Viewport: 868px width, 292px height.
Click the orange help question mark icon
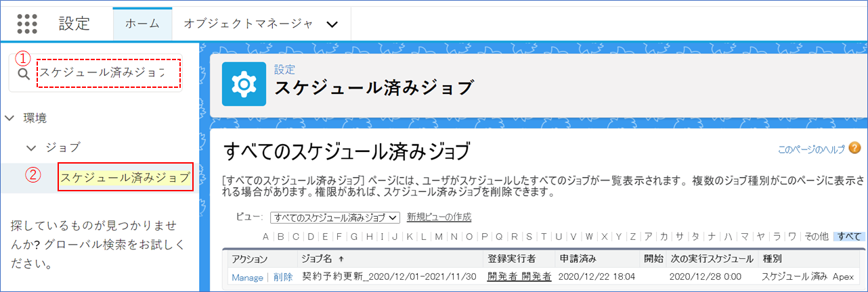point(854,148)
